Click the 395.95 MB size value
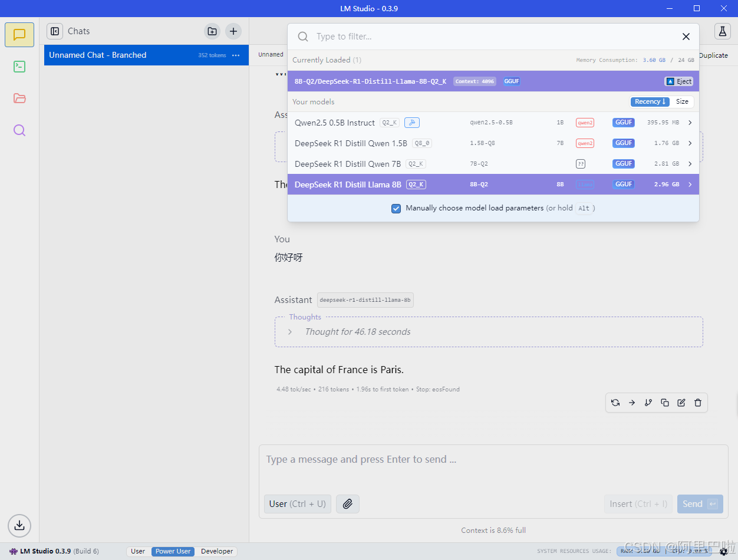The image size is (738, 560). click(663, 123)
